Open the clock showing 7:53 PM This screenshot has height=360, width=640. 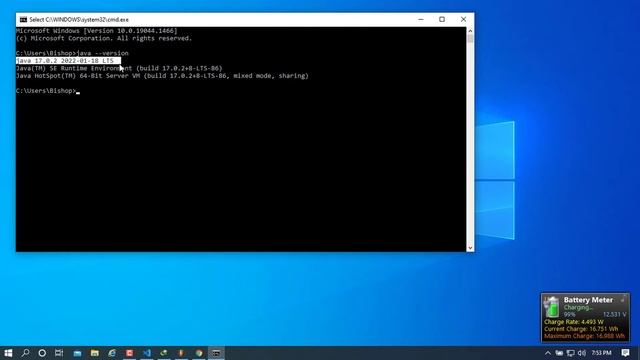pyautogui.click(x=601, y=353)
